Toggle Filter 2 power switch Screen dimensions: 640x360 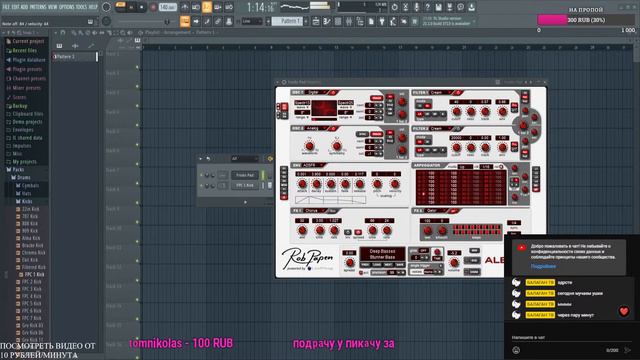458,129
